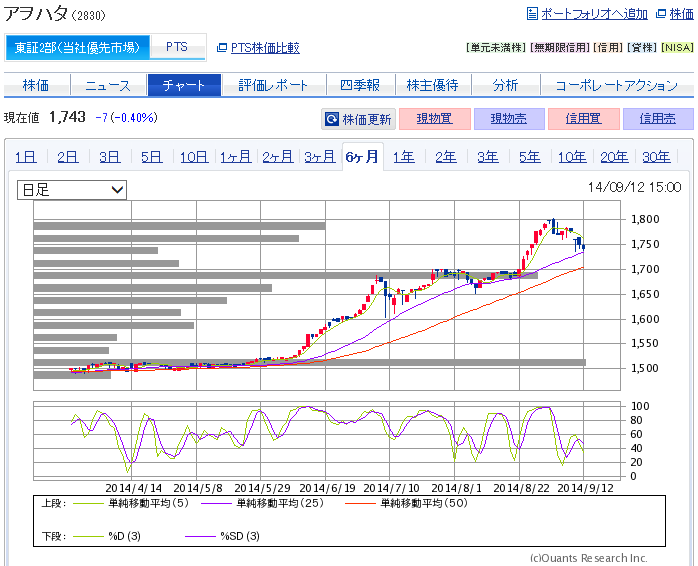Open the 株価 link at top right
Image resolution: width=698 pixels, height=566 pixels.
click(682, 14)
